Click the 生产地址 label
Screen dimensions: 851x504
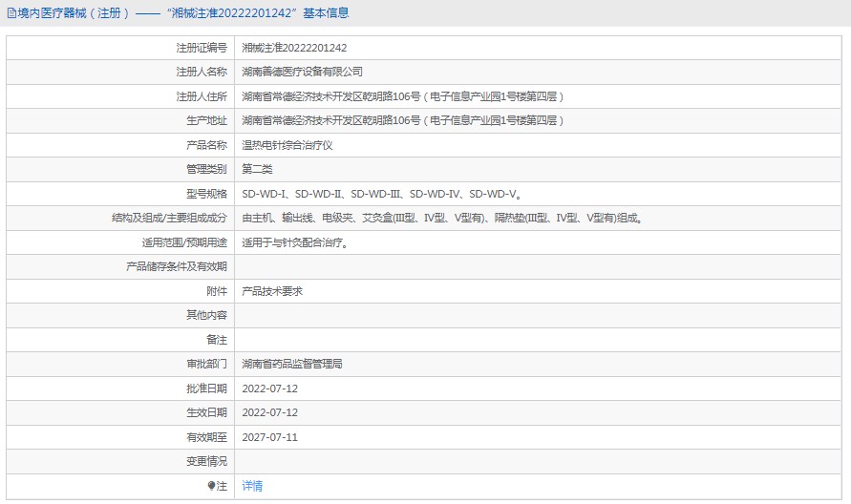pos(206,120)
